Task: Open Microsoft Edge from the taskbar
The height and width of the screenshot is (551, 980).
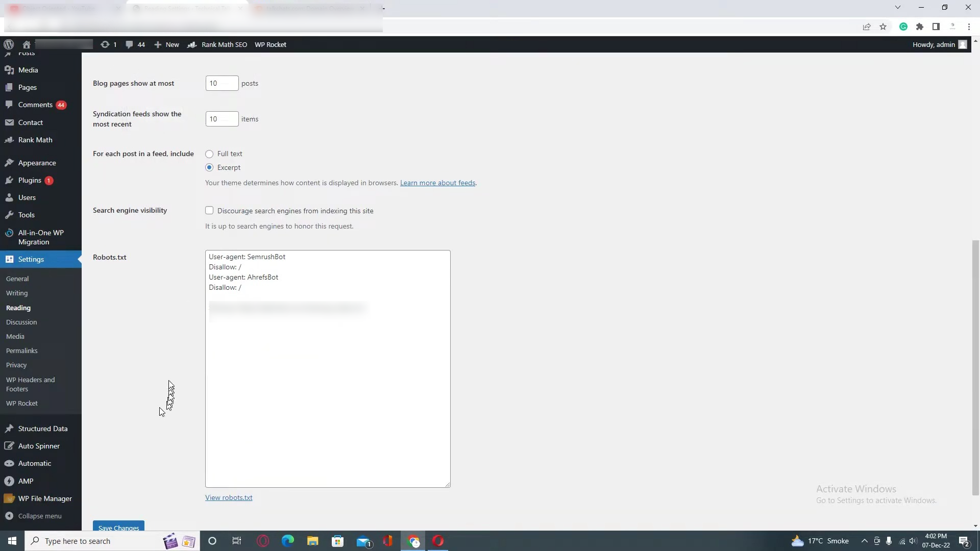Action: [x=288, y=541]
